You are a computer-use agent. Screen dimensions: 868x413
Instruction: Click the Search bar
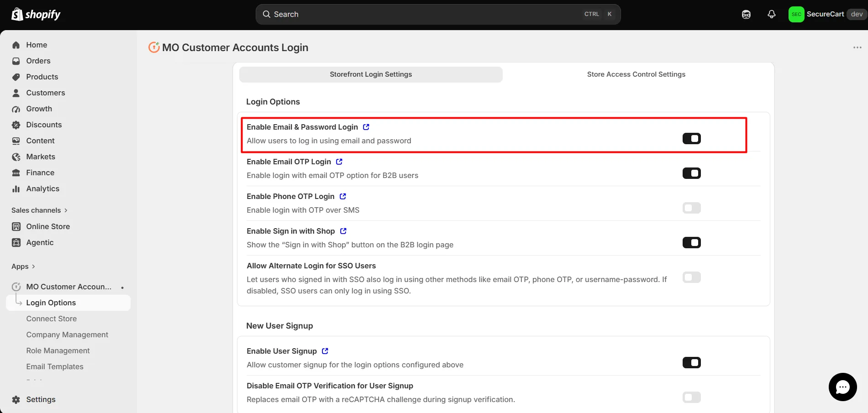[x=438, y=15]
